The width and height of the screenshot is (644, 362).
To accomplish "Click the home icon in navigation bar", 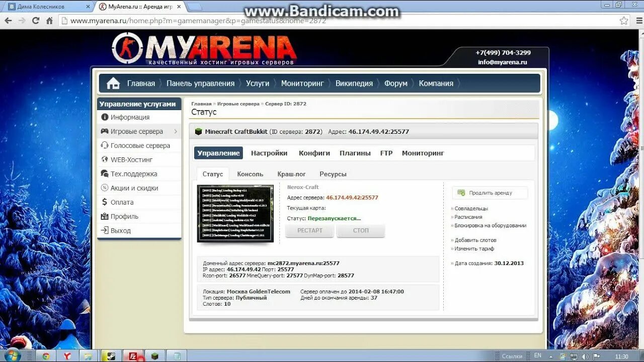I will pos(113,83).
